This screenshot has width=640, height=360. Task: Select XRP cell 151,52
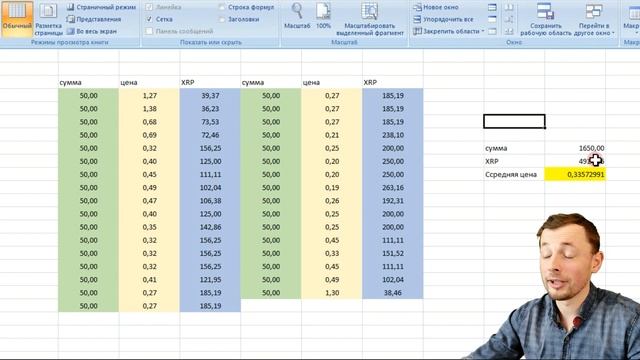[393, 253]
